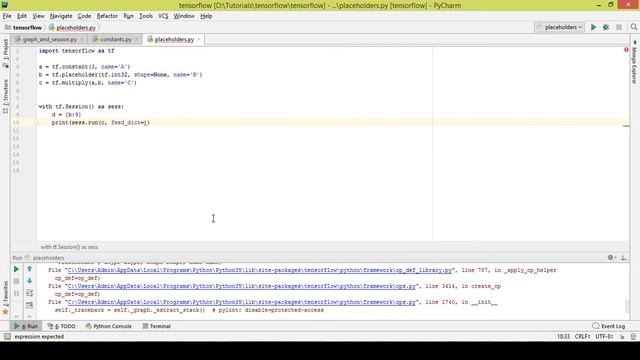Open the Event Log
This screenshot has width=640, height=360.
click(x=609, y=326)
